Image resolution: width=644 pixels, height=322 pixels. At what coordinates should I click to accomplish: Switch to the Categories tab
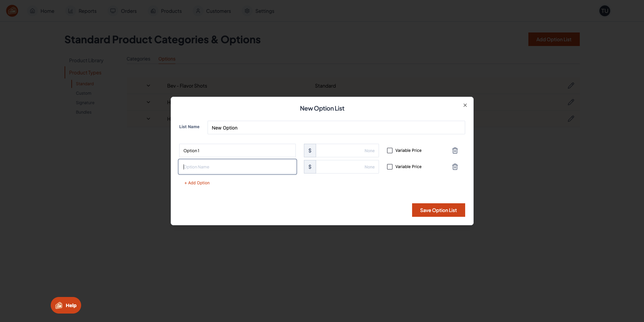point(138,59)
